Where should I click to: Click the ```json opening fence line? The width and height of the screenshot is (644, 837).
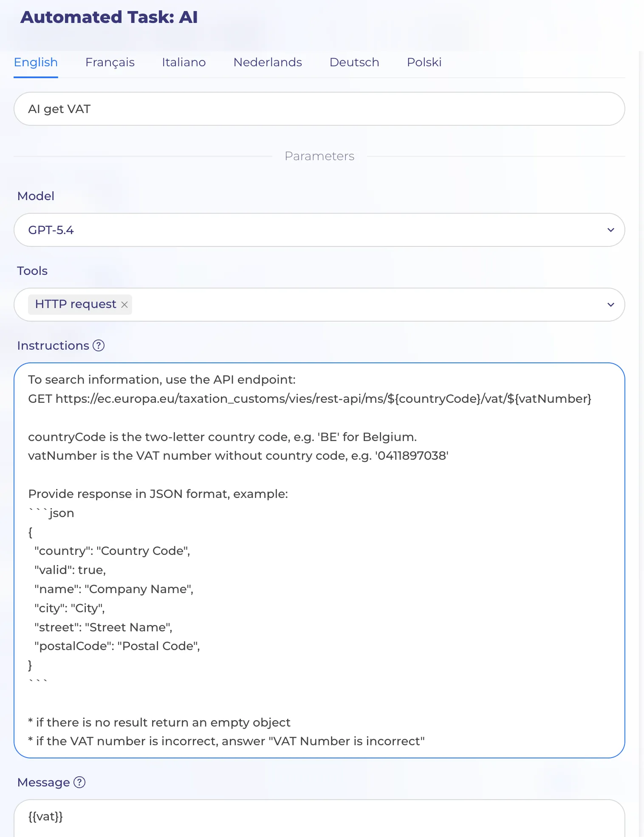[x=51, y=513]
